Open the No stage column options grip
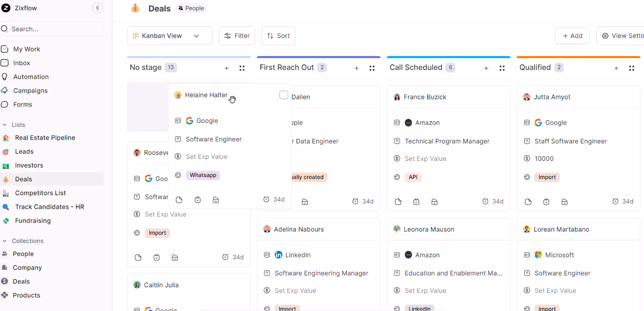This screenshot has height=311, width=644. [x=242, y=68]
